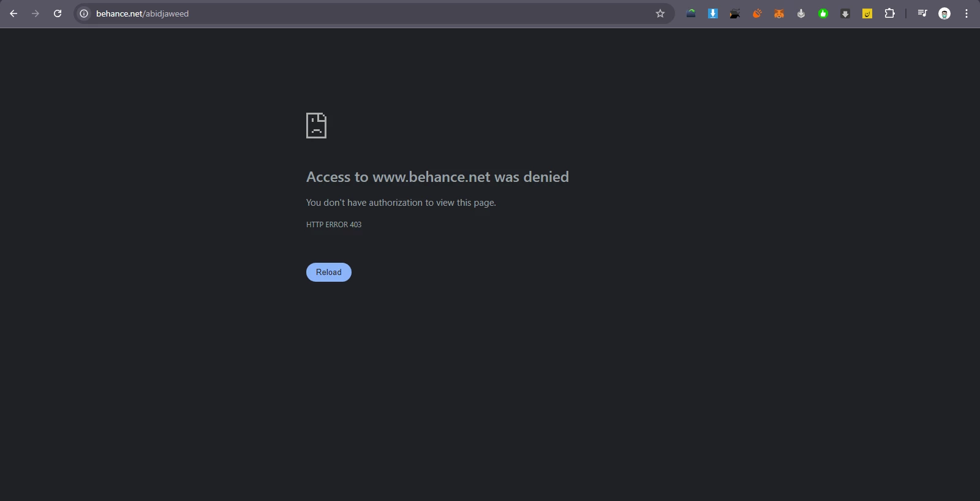The height and width of the screenshot is (501, 980).
Task: Click the Reload button on error page
Action: [329, 272]
